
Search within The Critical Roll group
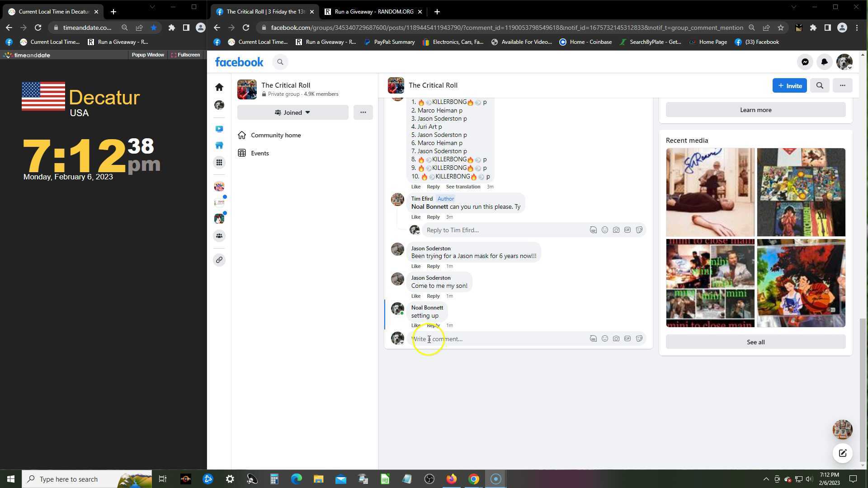pos(819,85)
